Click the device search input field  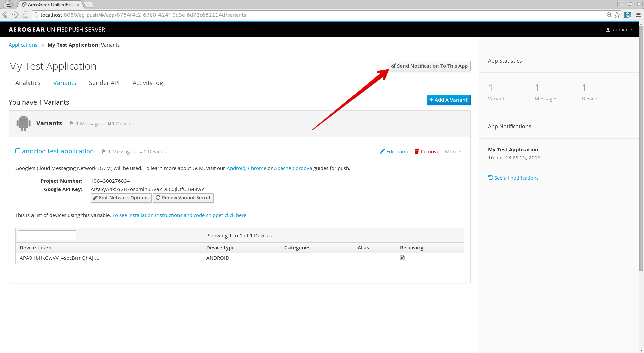[x=47, y=235]
